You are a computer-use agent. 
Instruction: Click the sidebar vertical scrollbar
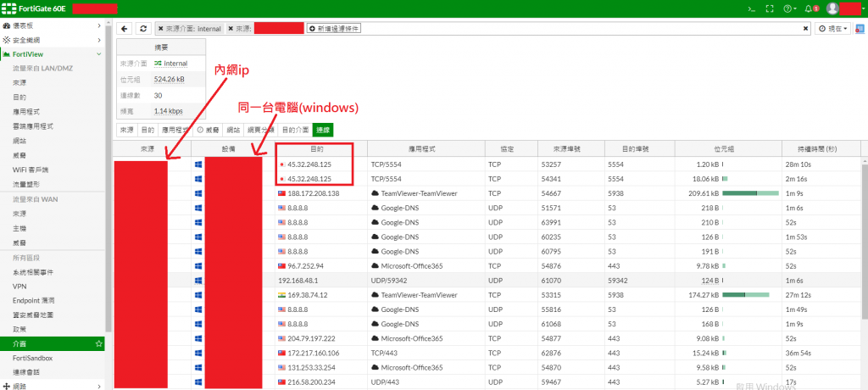point(108,177)
